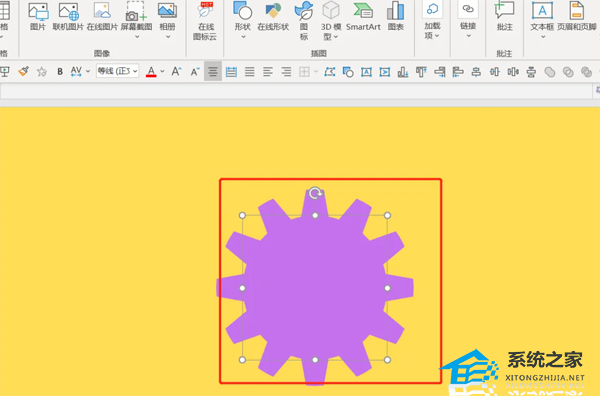600x396 pixels.
Task: Open the 链接 link menu
Action: click(x=468, y=20)
